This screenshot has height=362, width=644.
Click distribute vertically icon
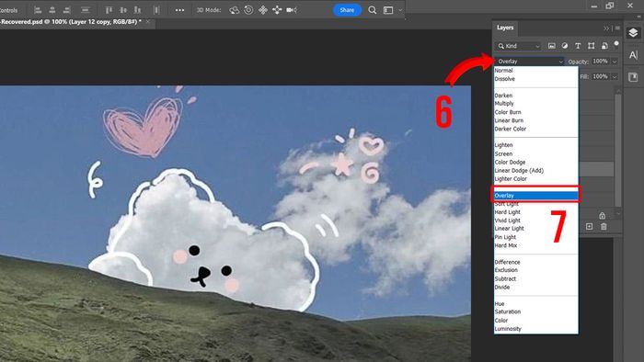click(x=85, y=10)
